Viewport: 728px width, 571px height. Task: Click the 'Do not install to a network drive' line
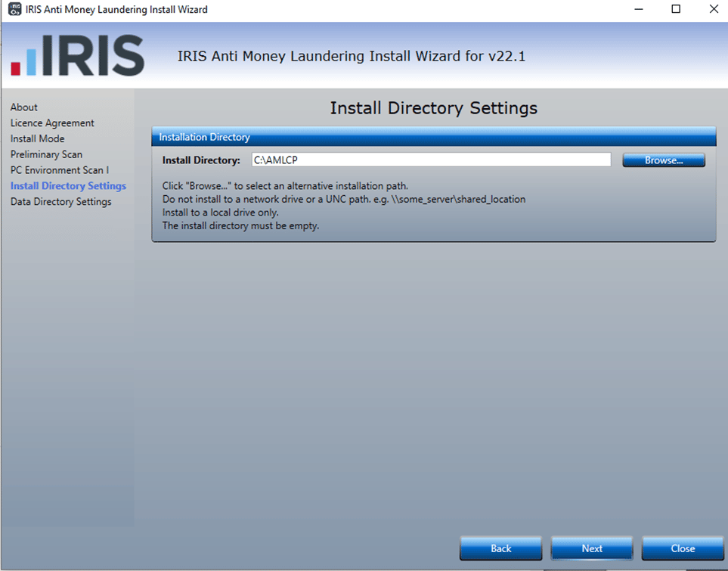(x=343, y=200)
